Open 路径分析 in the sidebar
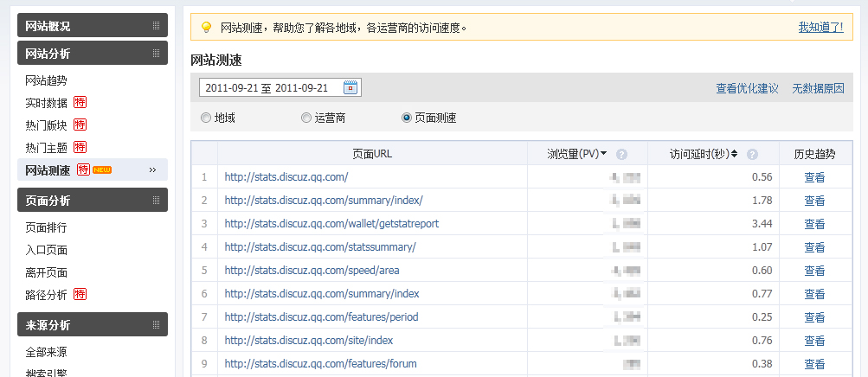Screen dimensions: 868x377 click(47, 295)
